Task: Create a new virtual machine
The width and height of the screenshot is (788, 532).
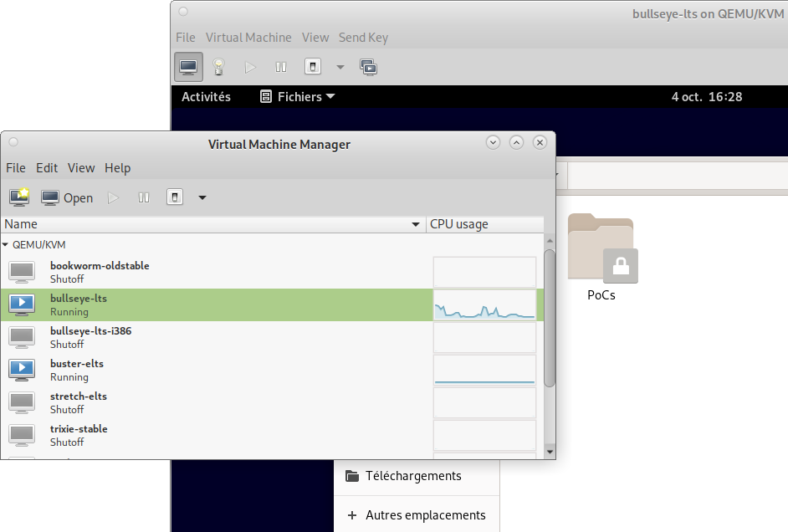Action: click(18, 197)
